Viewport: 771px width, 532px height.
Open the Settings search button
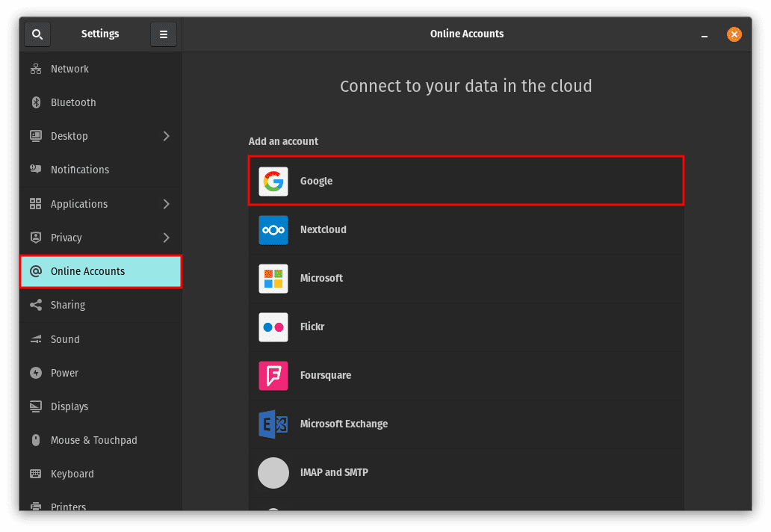(x=37, y=34)
